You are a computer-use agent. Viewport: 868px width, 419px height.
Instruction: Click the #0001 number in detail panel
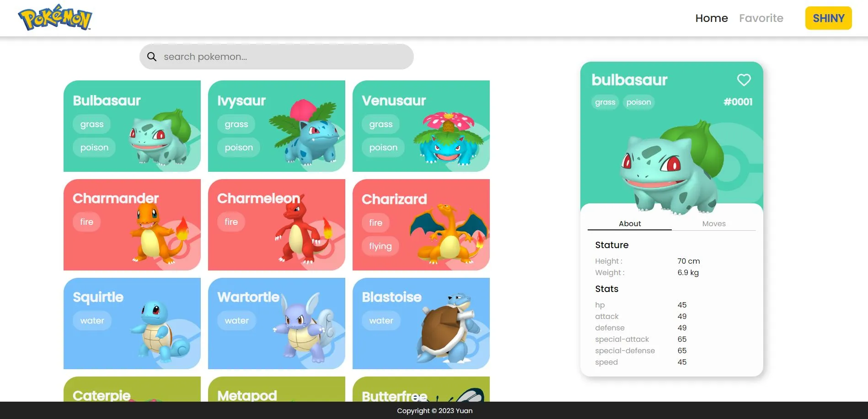point(738,102)
